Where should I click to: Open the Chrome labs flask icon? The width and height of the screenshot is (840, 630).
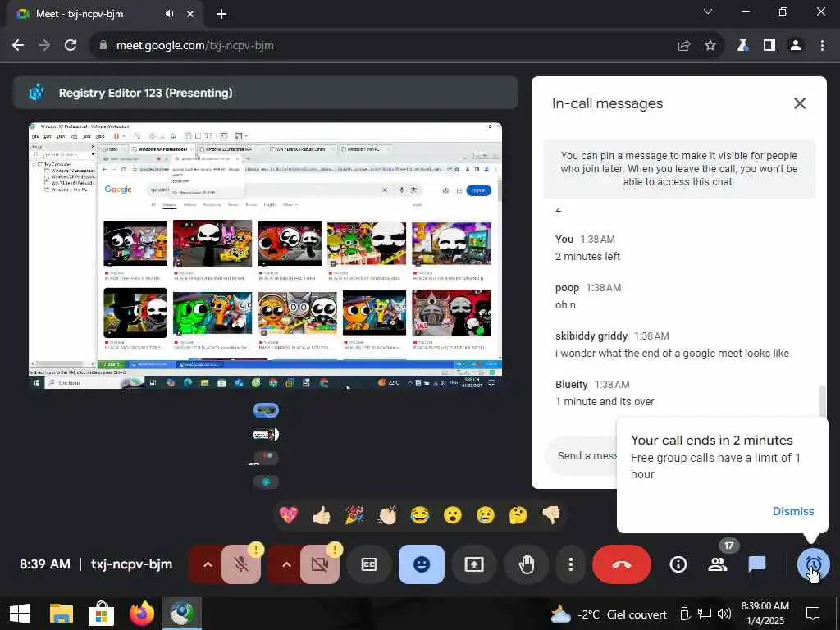pyautogui.click(x=742, y=46)
